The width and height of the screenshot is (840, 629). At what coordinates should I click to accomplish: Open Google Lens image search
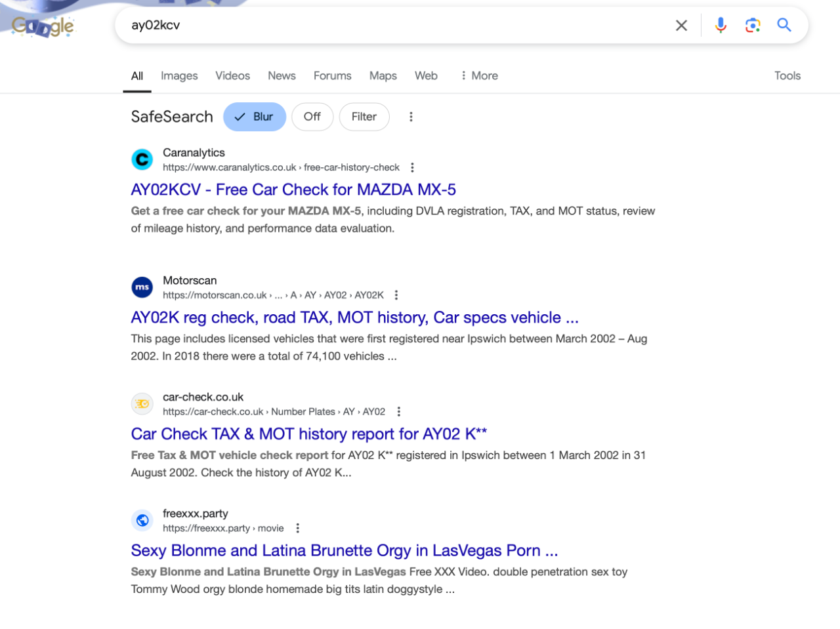tap(753, 25)
